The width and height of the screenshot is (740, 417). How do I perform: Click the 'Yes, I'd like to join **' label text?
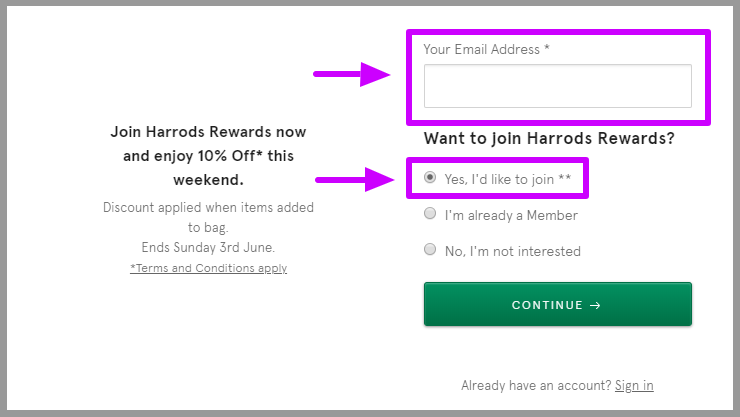tap(508, 180)
